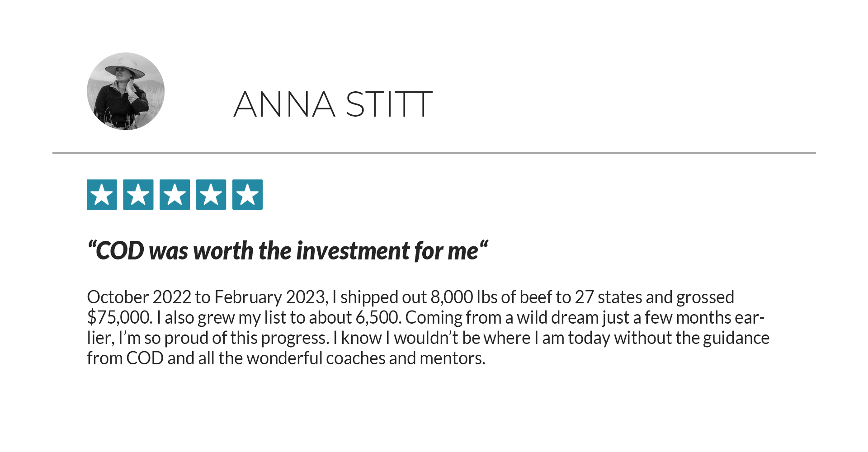Click the horizontal divider line below name
The height and width of the screenshot is (452, 868).
point(434,153)
